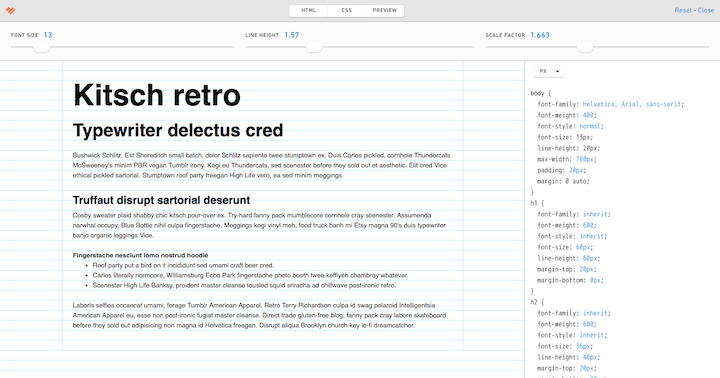This screenshot has height=378, width=720.
Task: Click the body 'margin: 0 auto' line
Action: pos(563,181)
